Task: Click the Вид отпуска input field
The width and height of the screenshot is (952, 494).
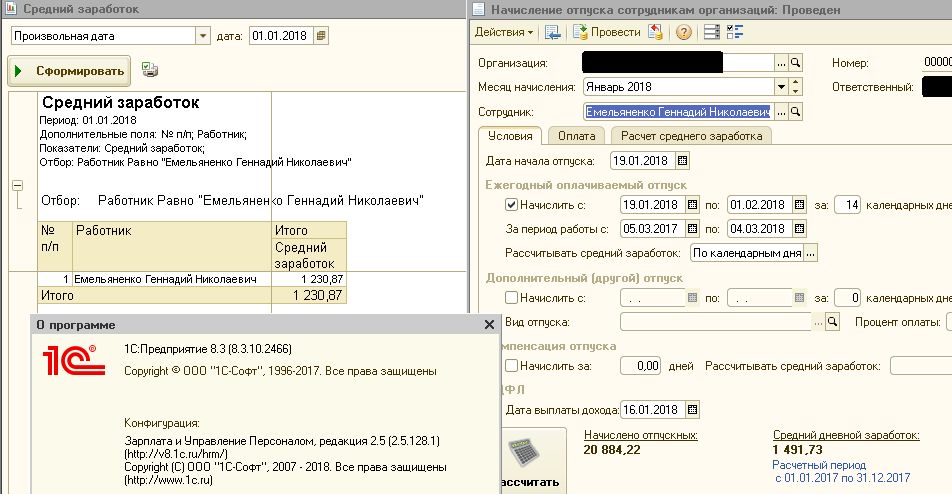Action: 716,322
